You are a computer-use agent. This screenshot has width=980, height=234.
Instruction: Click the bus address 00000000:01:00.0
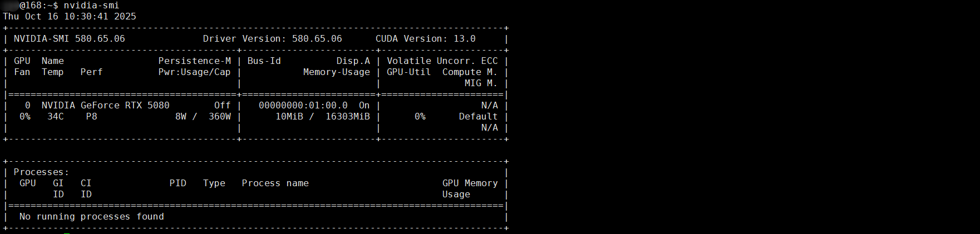pyautogui.click(x=303, y=106)
